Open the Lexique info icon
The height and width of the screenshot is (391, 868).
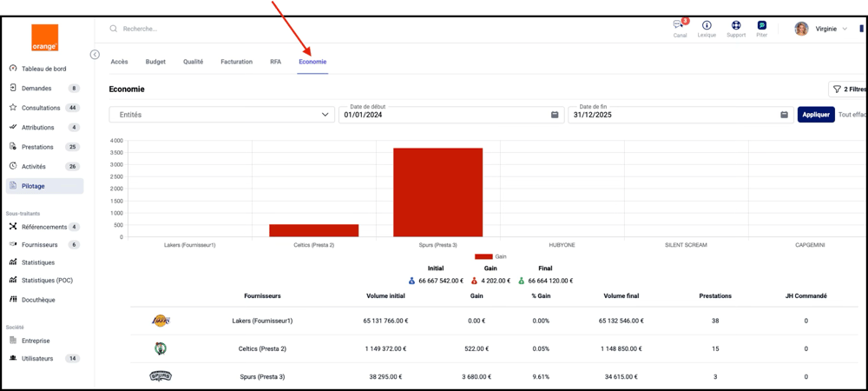(707, 25)
